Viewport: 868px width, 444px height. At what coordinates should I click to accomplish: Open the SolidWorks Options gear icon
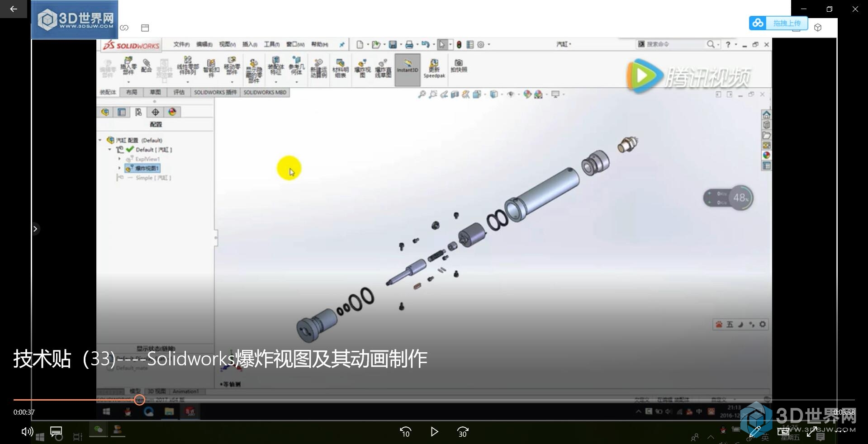481,44
